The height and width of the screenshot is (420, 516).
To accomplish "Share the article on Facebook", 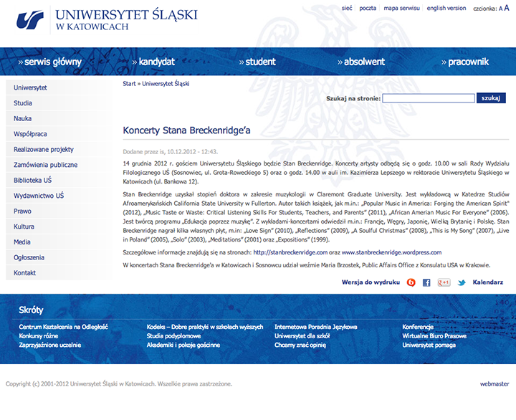I will [426, 282].
